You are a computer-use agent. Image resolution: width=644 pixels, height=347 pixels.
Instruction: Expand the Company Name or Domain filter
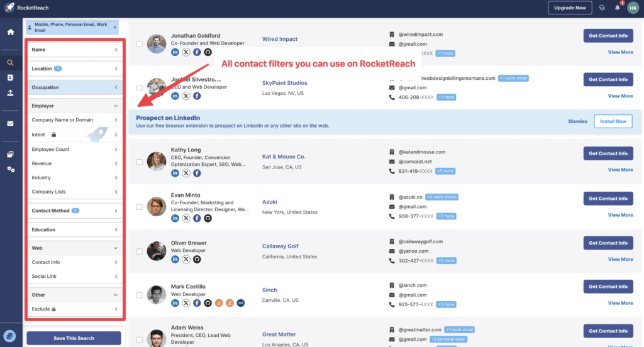(75, 120)
